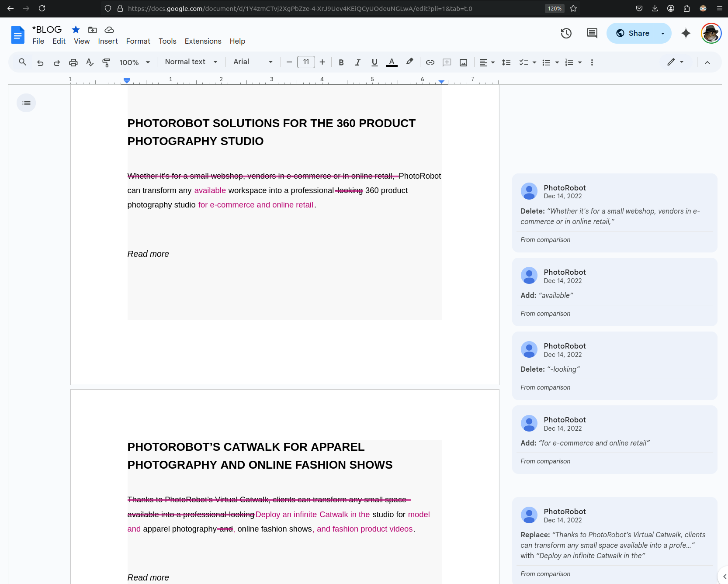Screen dimensions: 728x584
Task: Click the browser reload button
Action: pos(42,8)
